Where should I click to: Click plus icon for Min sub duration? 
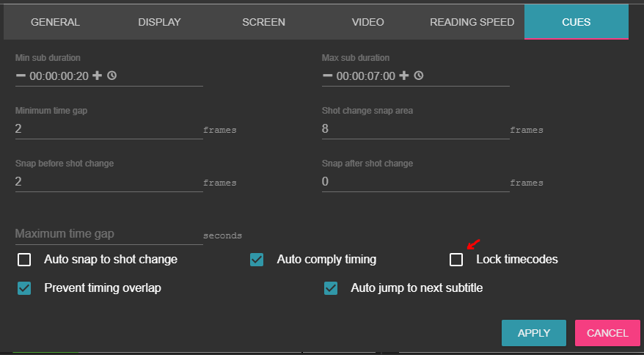(97, 76)
